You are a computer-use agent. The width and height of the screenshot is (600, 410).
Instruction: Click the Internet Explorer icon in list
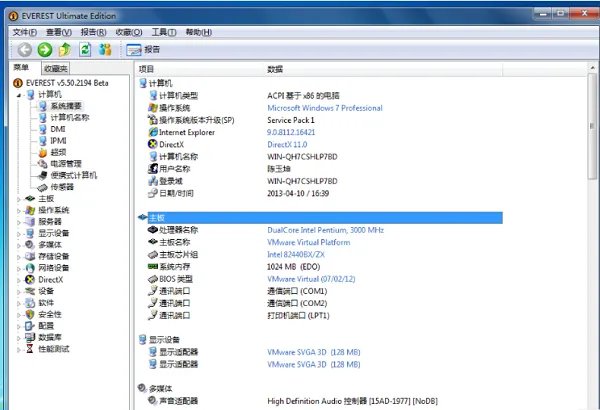pos(153,132)
